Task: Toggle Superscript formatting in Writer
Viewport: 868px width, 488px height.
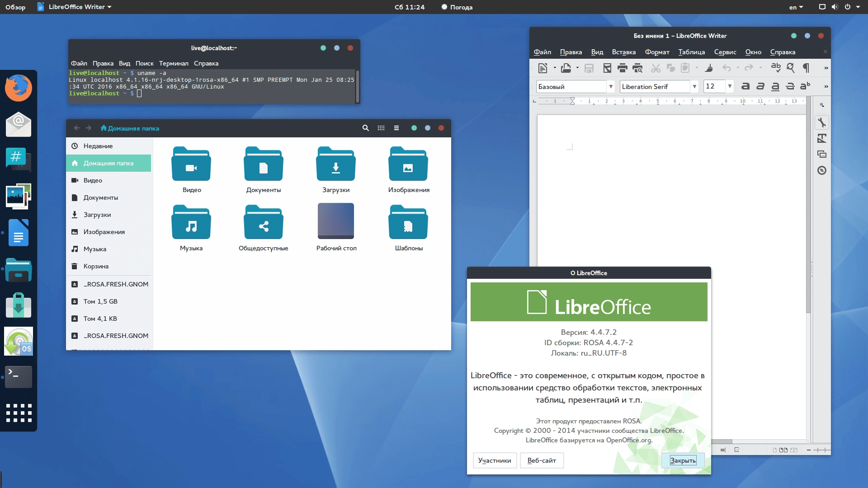Action: [x=805, y=86]
